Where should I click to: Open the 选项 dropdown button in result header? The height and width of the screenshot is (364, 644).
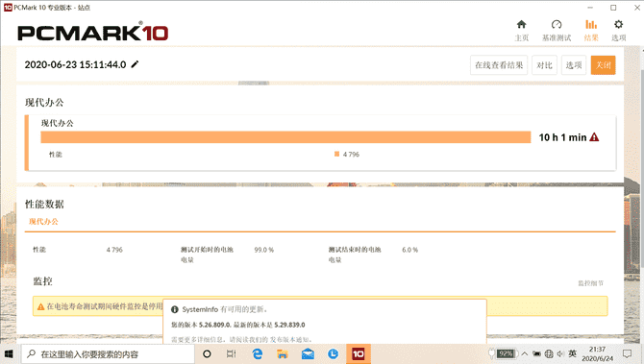(x=574, y=65)
